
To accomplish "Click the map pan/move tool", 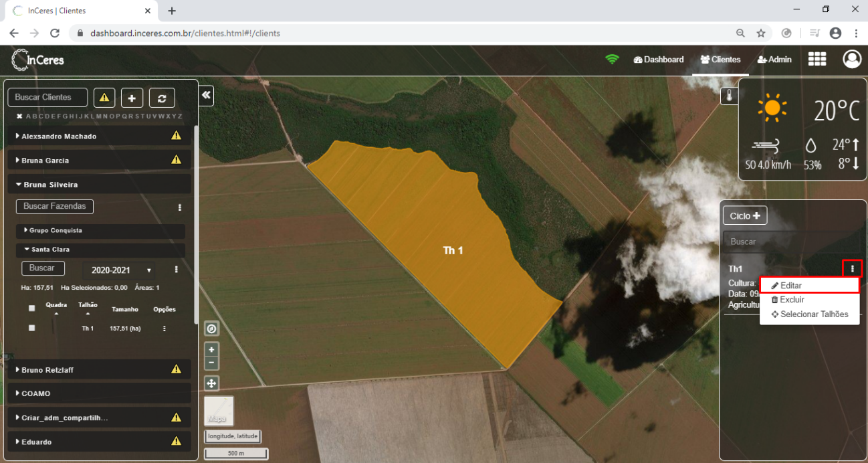I will click(211, 383).
